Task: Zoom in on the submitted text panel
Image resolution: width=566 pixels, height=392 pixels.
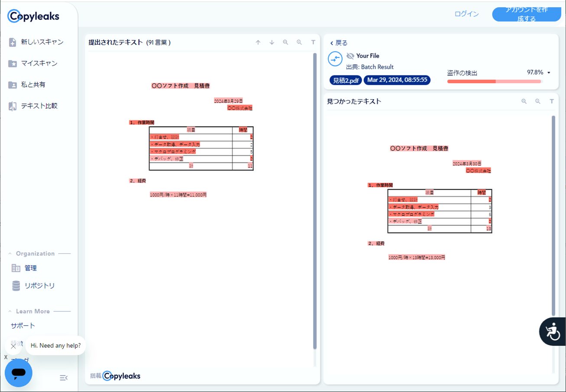Action: pyautogui.click(x=285, y=42)
